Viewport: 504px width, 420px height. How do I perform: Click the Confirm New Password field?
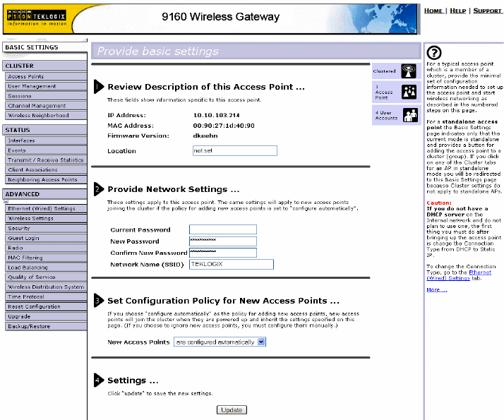tap(223, 253)
